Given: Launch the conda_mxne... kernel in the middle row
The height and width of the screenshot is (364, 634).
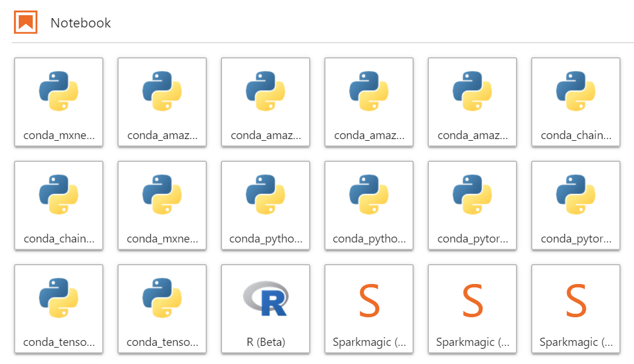Looking at the screenshot, I should (162, 206).
